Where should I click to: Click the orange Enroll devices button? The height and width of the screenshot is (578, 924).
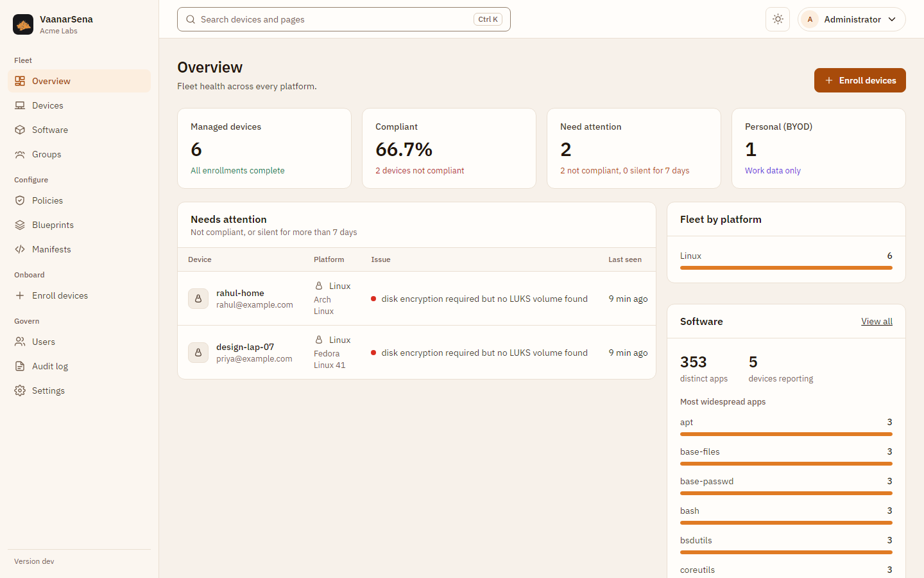pos(860,80)
